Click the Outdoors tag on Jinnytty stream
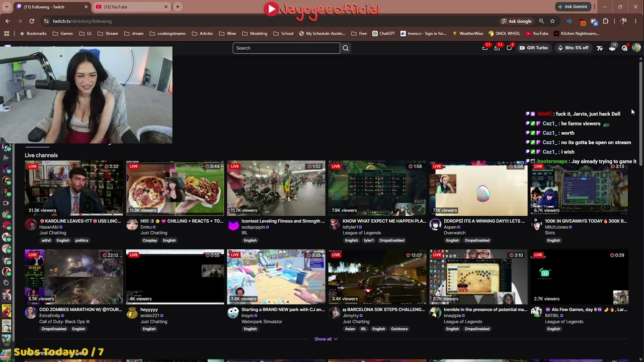 (399, 329)
